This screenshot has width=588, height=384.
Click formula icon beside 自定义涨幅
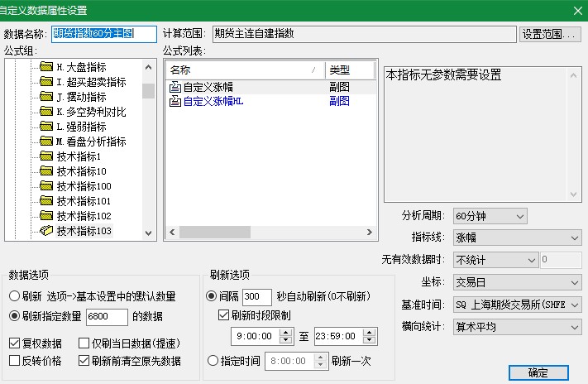pyautogui.click(x=175, y=87)
